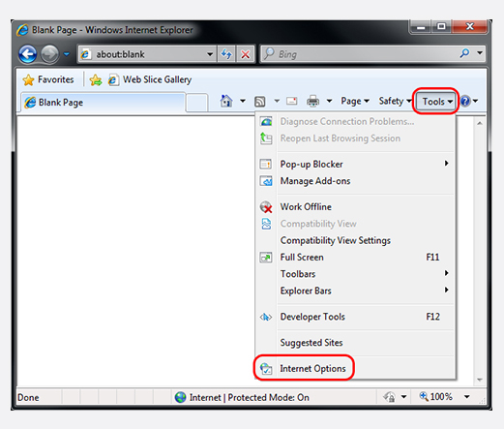The height and width of the screenshot is (429, 504).
Task: Open the search provider dropdown arrow
Action: [x=480, y=53]
